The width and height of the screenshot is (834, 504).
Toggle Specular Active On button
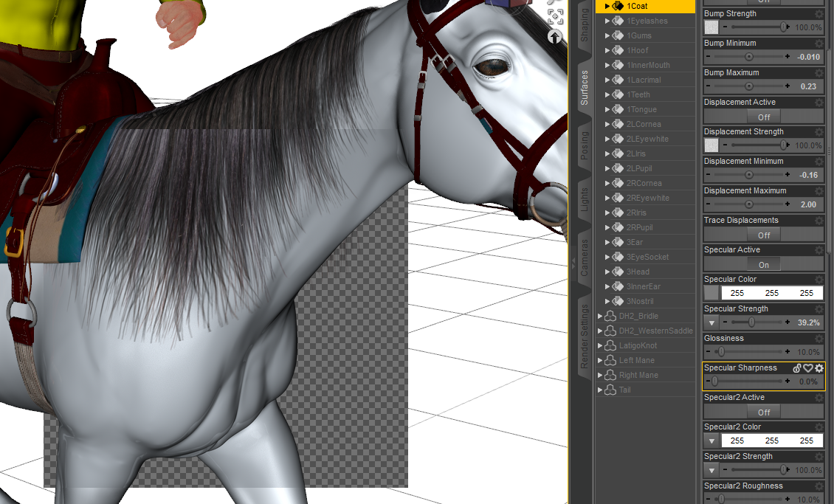click(x=764, y=265)
